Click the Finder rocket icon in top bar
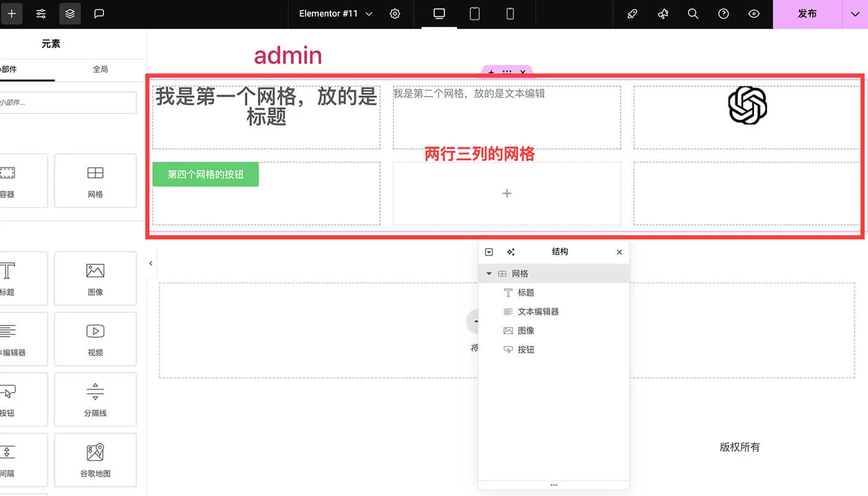Screen dimensions: 868x496 (x=632, y=14)
